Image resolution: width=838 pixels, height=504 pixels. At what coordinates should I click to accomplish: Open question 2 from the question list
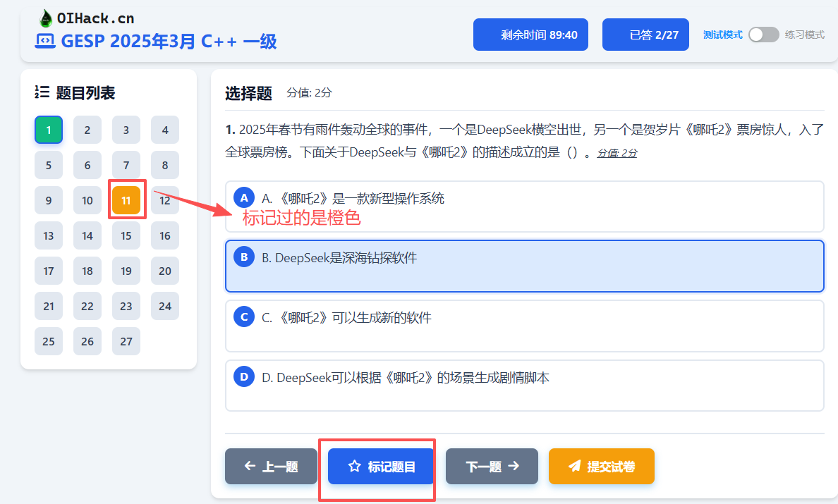point(87,130)
